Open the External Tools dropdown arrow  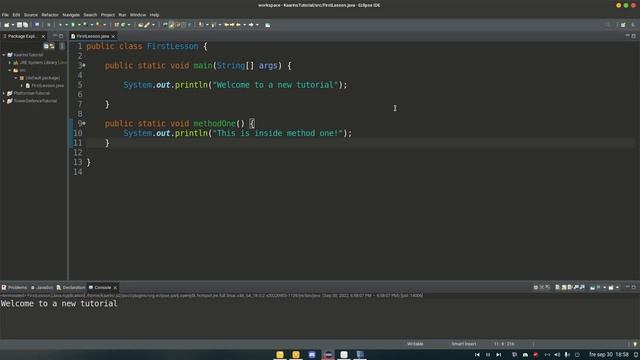tap(104, 25)
